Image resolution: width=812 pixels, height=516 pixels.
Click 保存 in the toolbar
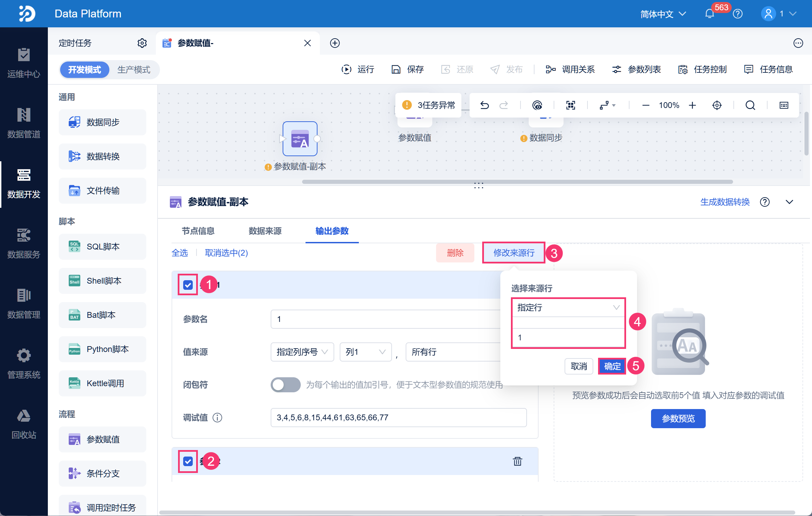click(x=408, y=70)
